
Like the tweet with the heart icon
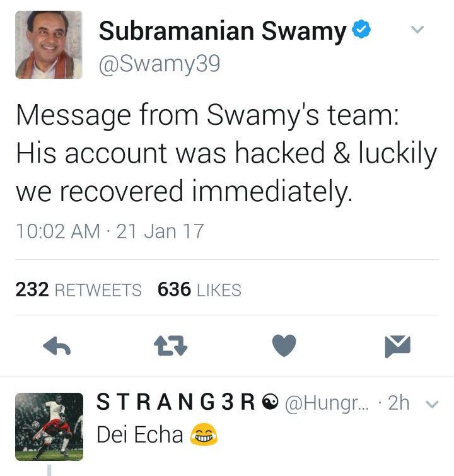pyautogui.click(x=284, y=345)
